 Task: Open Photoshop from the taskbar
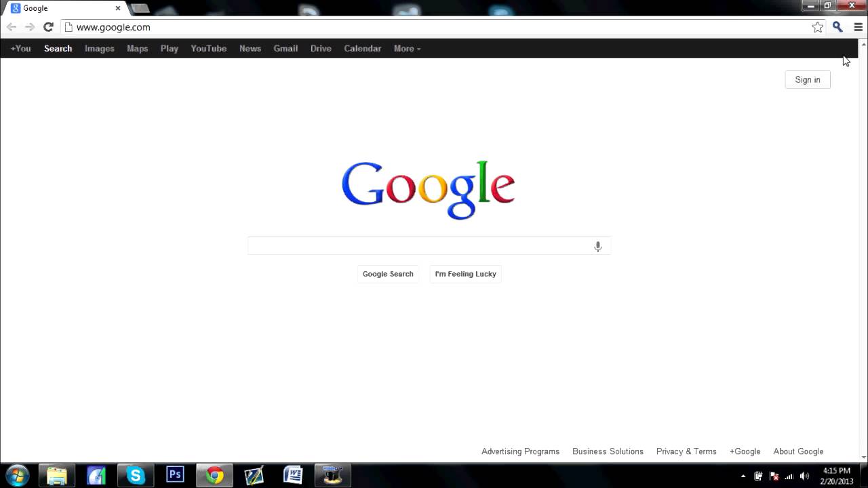point(175,475)
